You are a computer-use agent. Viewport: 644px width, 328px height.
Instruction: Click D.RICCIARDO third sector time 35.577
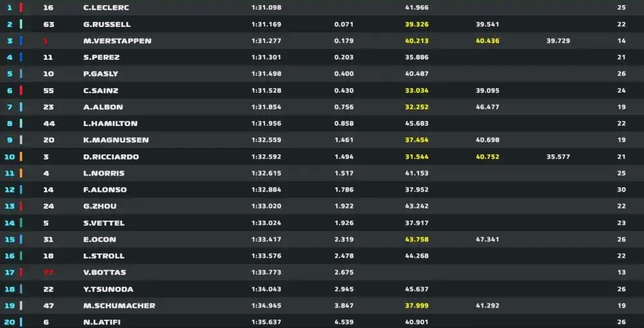pyautogui.click(x=558, y=157)
